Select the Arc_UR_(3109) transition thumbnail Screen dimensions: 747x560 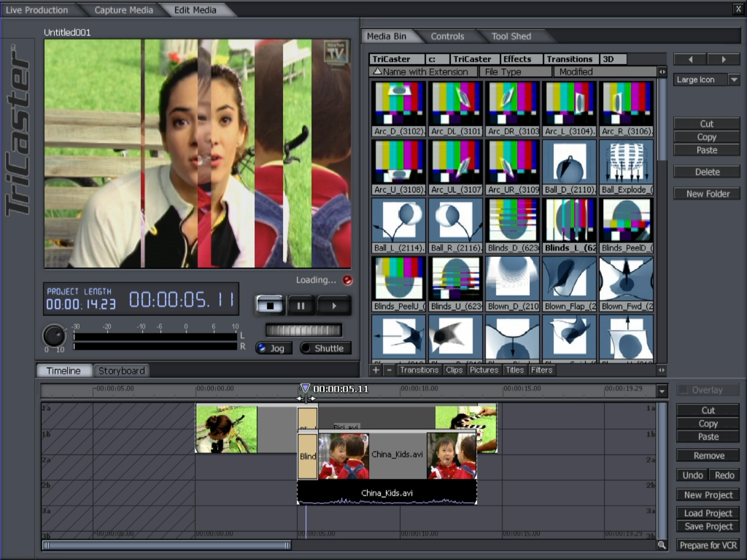pyautogui.click(x=513, y=167)
